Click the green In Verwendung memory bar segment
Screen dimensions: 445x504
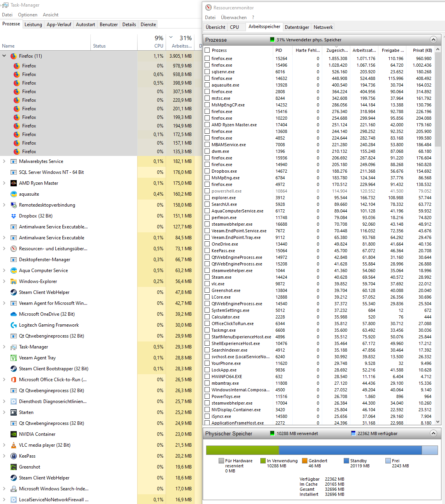pos(242,450)
